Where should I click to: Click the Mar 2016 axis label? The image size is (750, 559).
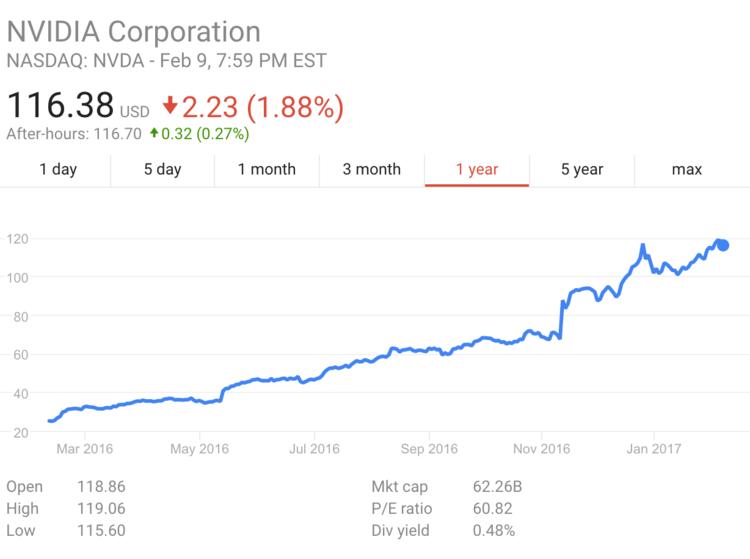click(84, 449)
